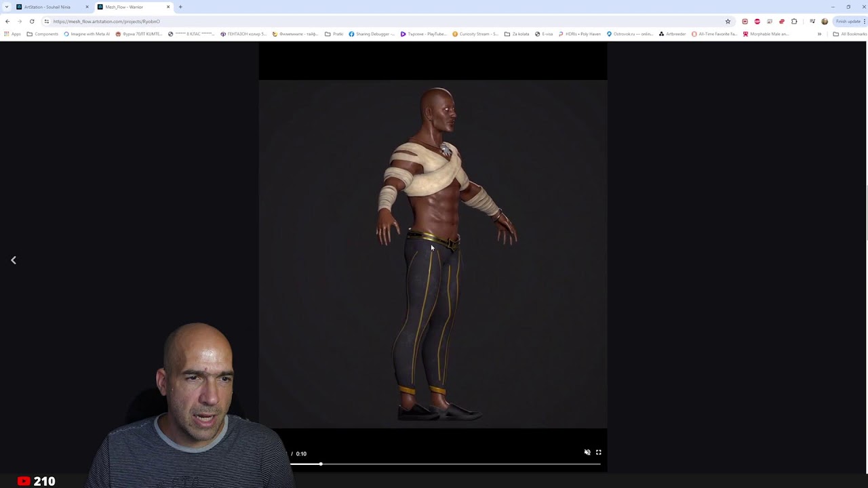Open the 8 КЛАС bookmark
Viewport: 868px width, 488px height.
pyautogui.click(x=191, y=34)
